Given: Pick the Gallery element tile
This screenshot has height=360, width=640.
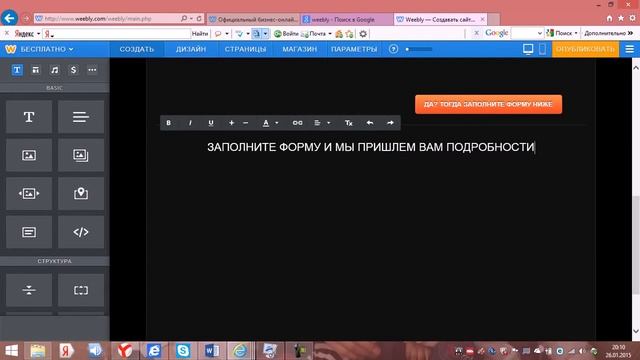Looking at the screenshot, I should pyautogui.click(x=81, y=155).
